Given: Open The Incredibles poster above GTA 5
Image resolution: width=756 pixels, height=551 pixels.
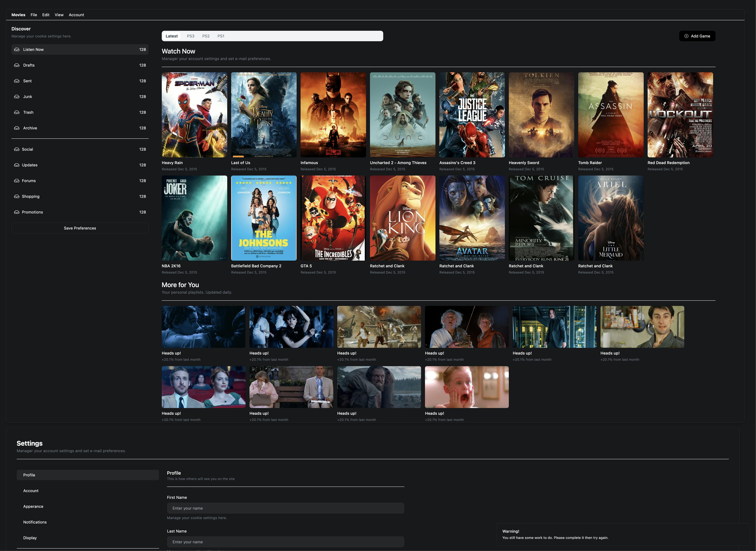Looking at the screenshot, I should click(x=333, y=218).
